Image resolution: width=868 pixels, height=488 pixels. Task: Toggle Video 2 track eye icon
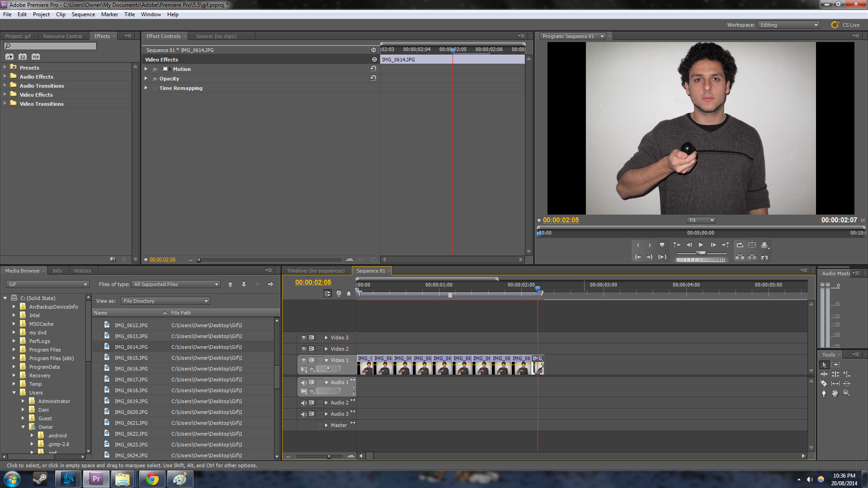[x=304, y=349]
